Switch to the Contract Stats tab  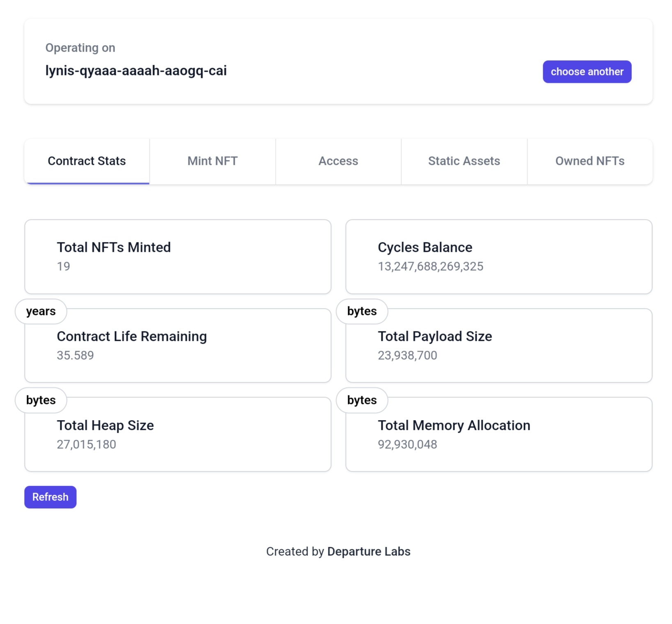87,161
